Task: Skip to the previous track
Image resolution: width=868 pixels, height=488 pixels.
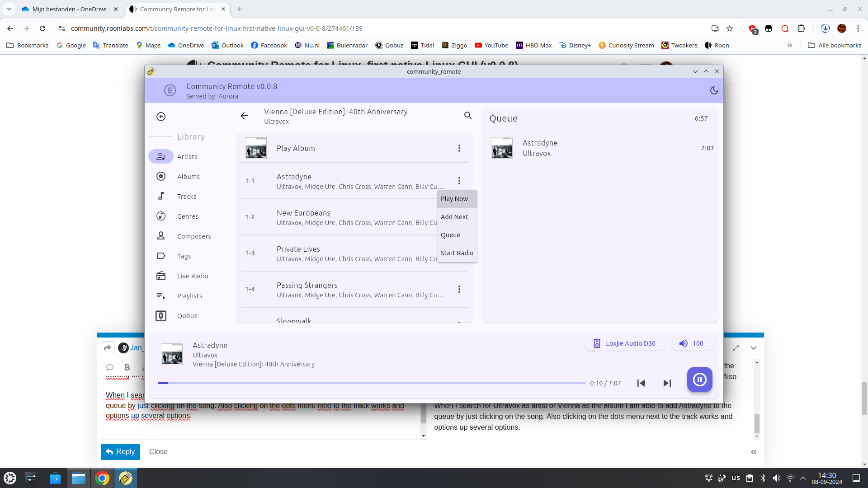Action: click(x=641, y=383)
